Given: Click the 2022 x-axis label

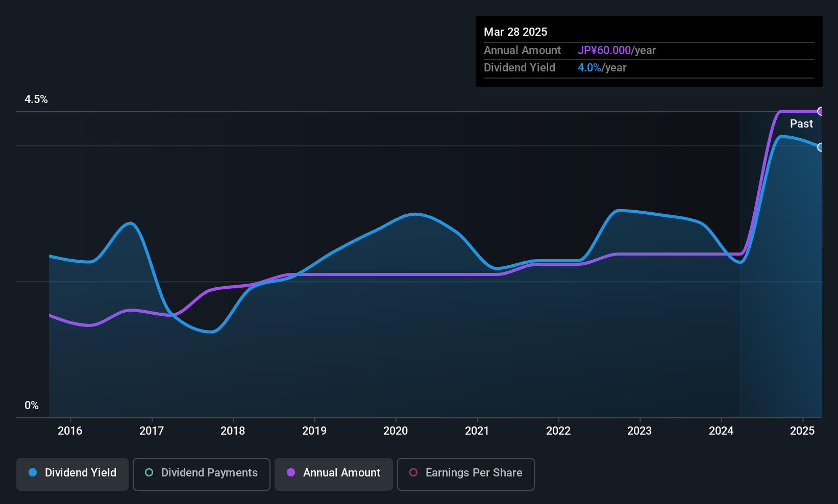Looking at the screenshot, I should [558, 431].
